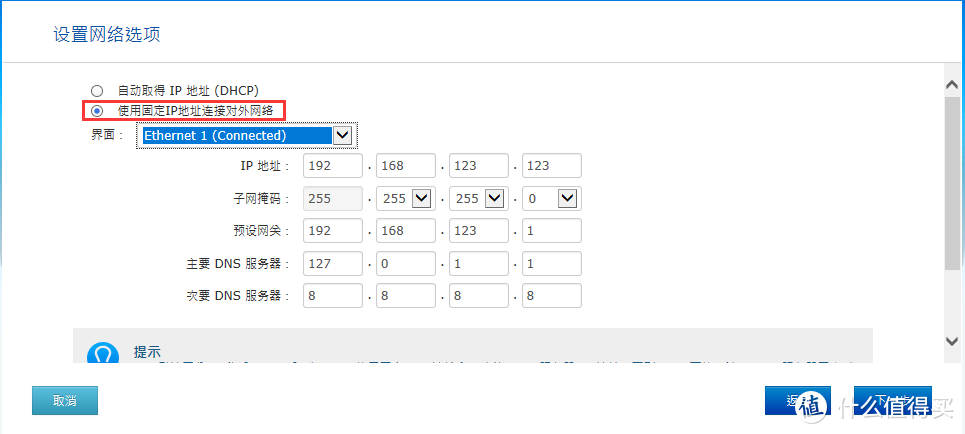This screenshot has width=965, height=434.
Task: Expand the third subnet mask octet dropdown
Action: coord(494,199)
